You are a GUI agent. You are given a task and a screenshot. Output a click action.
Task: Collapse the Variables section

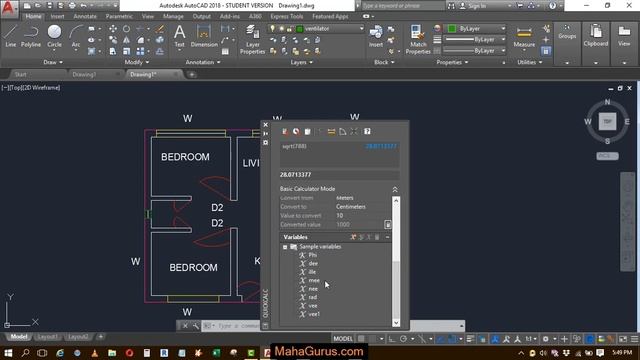(x=387, y=237)
